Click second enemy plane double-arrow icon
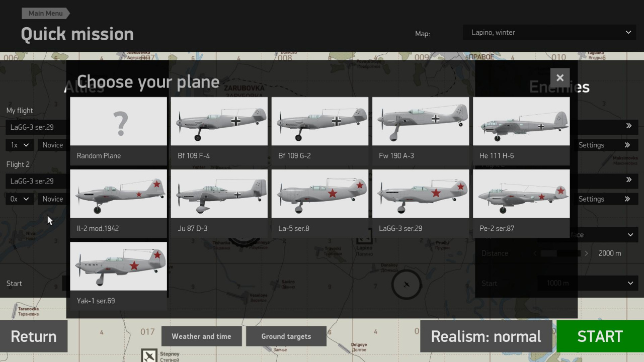The image size is (644, 362). 628,179
